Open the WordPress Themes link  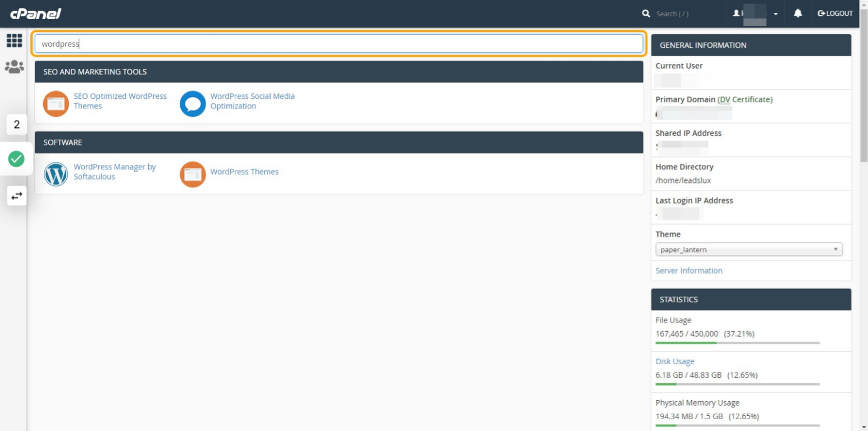pyautogui.click(x=244, y=172)
